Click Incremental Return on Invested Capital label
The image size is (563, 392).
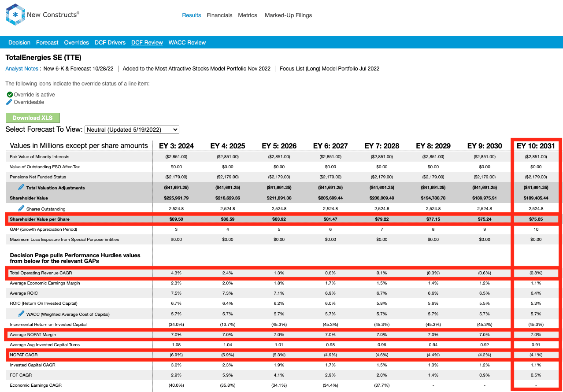(48, 325)
